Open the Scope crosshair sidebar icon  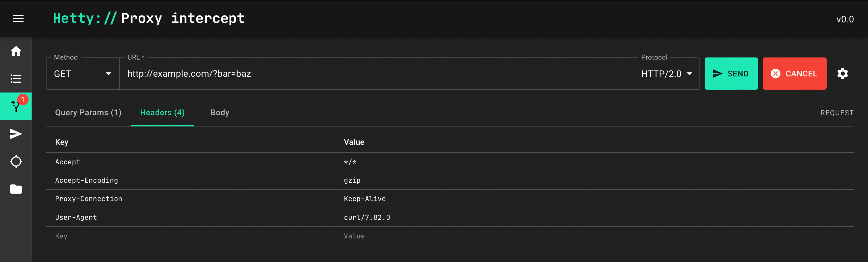(x=16, y=161)
